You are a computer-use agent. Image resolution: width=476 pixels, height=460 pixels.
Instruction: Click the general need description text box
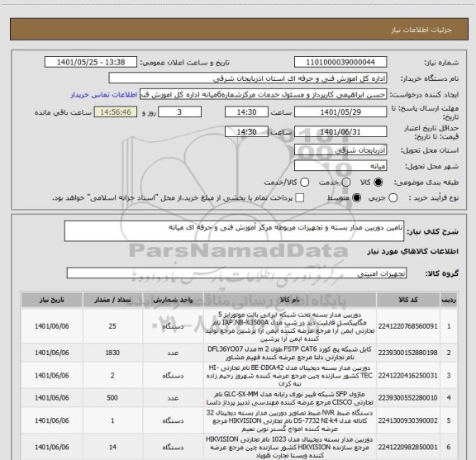point(234,231)
